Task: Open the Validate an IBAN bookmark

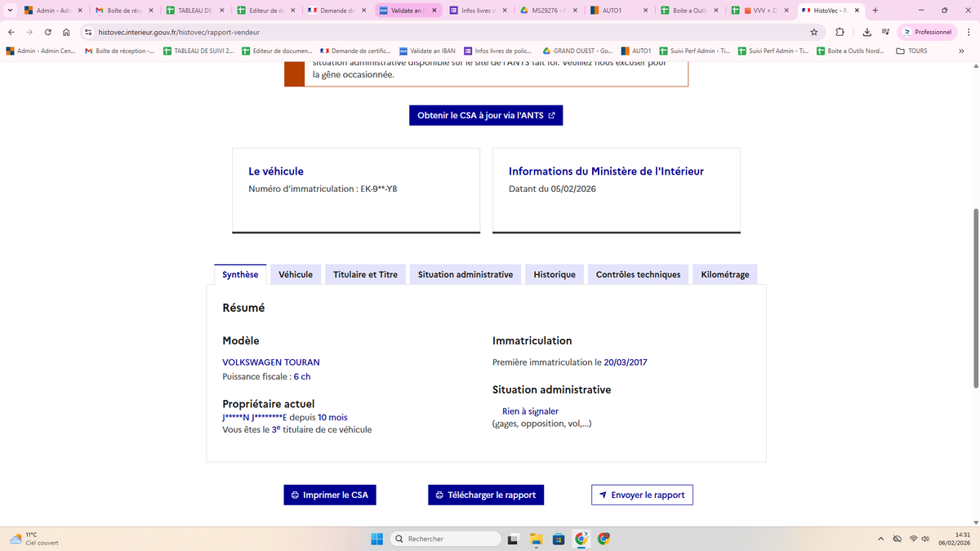Action: 426,51
